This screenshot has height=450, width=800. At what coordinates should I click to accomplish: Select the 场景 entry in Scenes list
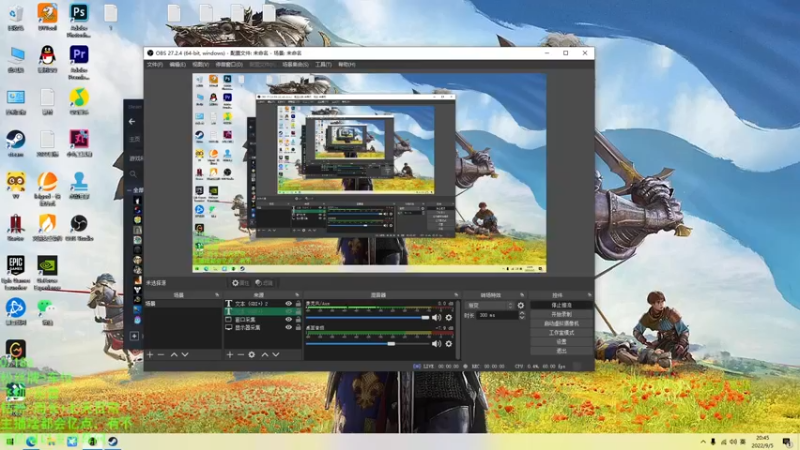coord(183,304)
